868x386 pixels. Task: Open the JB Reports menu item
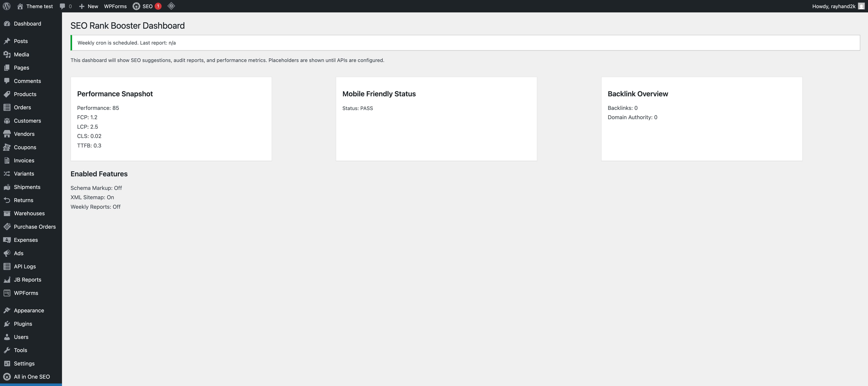(x=27, y=279)
